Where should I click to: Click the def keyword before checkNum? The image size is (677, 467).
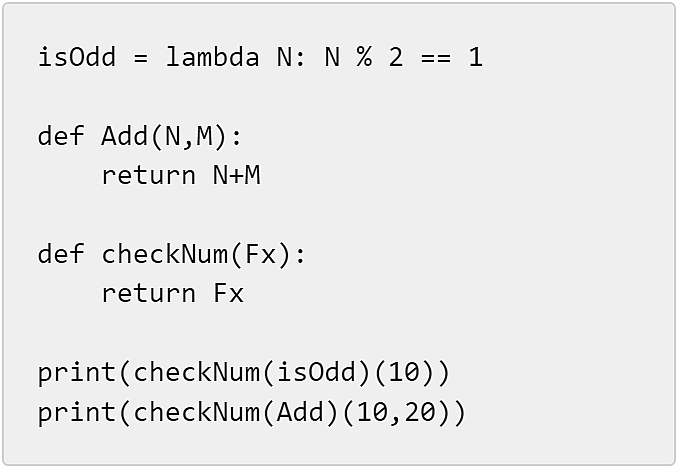[60, 254]
